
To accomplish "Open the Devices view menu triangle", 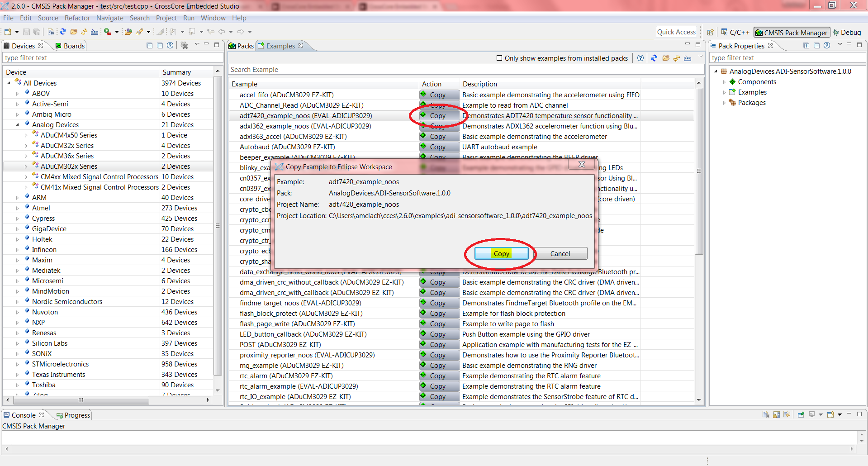I will point(197,44).
